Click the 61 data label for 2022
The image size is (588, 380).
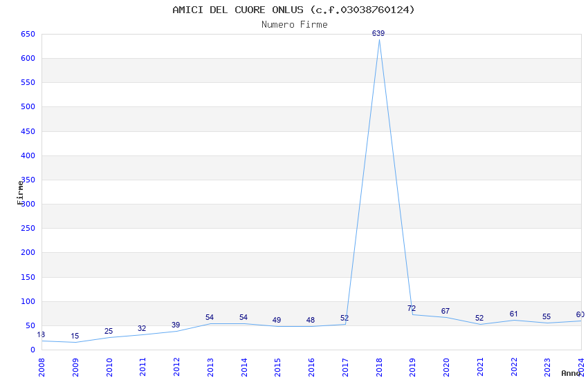click(513, 314)
